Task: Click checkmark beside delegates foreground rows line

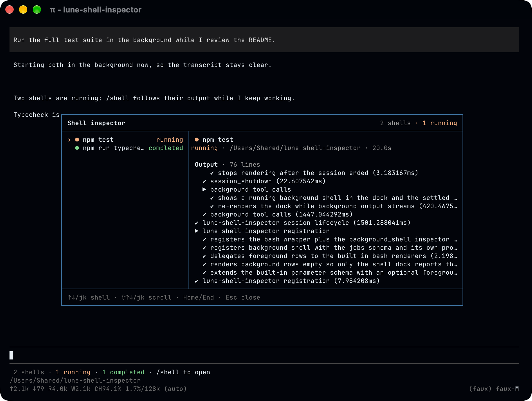Action: [x=204, y=256]
